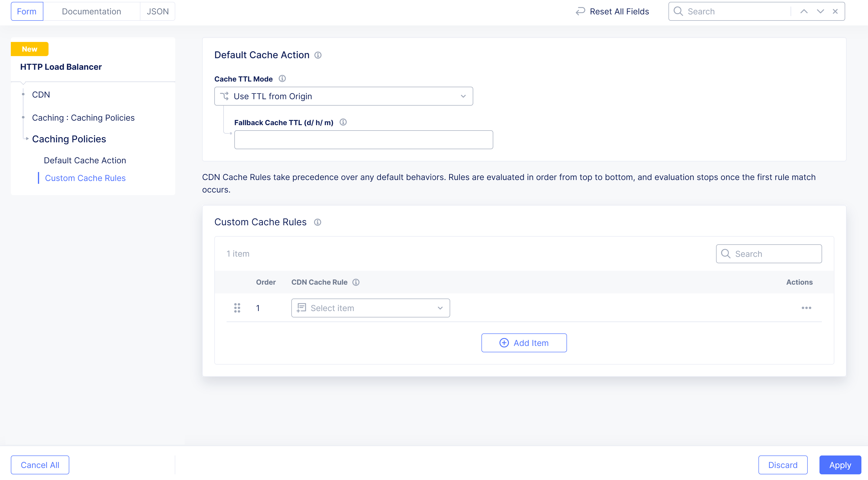Image resolution: width=868 pixels, height=480 pixels.
Task: Switch to JSON tab
Action: point(157,12)
